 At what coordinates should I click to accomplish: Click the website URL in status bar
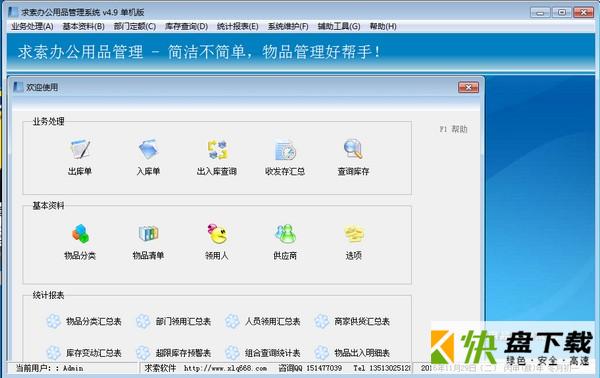225,368
